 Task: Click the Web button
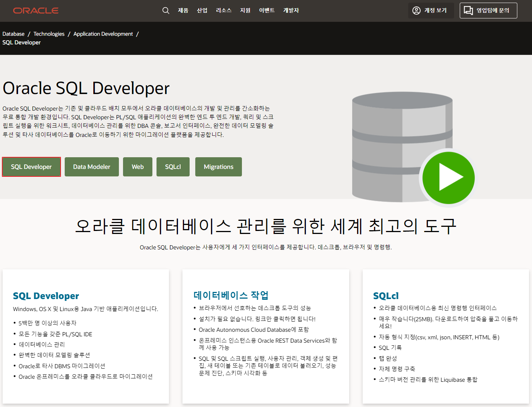pyautogui.click(x=138, y=167)
